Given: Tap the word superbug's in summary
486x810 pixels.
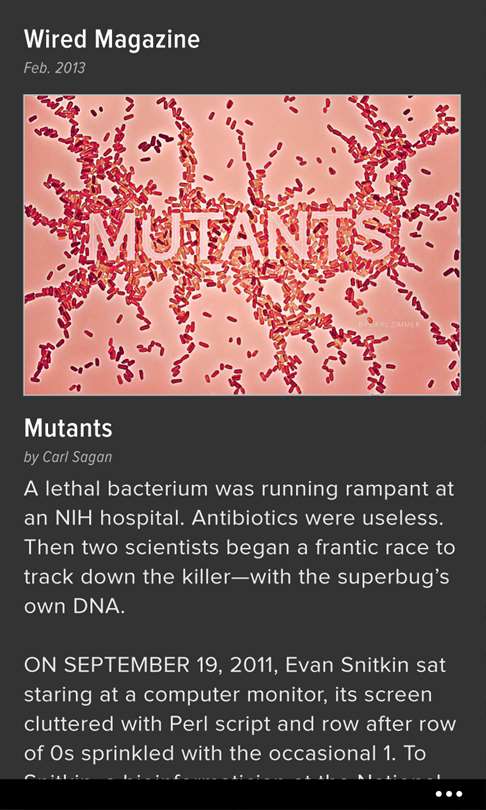Looking at the screenshot, I should 394,578.
